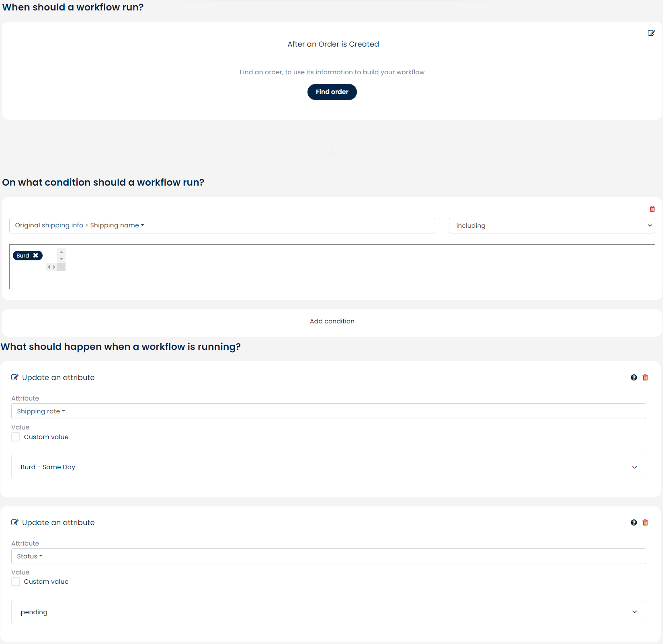
Task: Click the edit icon beside second Update an attribute
Action: (15, 523)
